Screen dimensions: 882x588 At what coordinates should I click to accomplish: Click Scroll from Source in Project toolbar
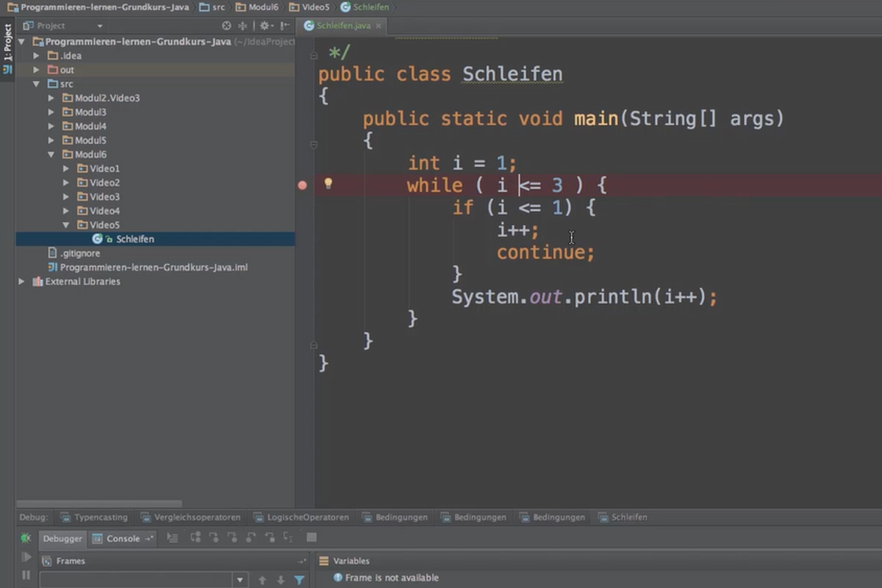(x=226, y=25)
